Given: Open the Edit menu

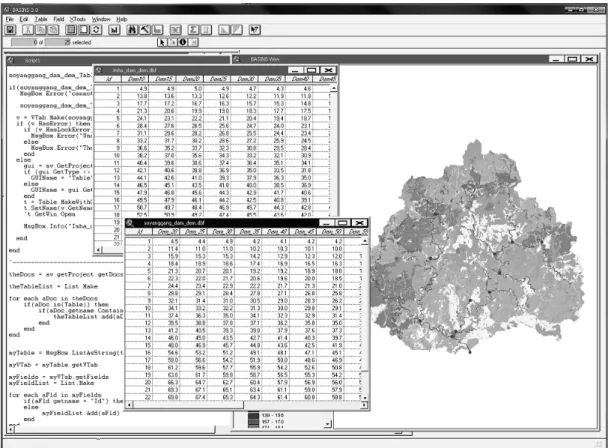Looking at the screenshot, I should 24,19.
